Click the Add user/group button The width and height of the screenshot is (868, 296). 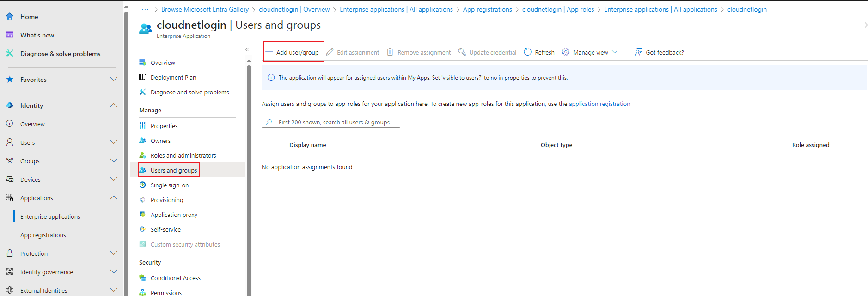pos(293,52)
